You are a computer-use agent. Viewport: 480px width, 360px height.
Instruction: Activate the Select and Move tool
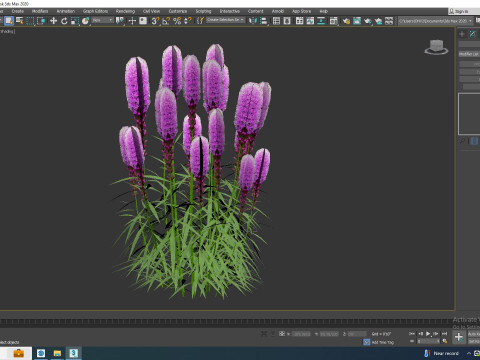(53, 21)
